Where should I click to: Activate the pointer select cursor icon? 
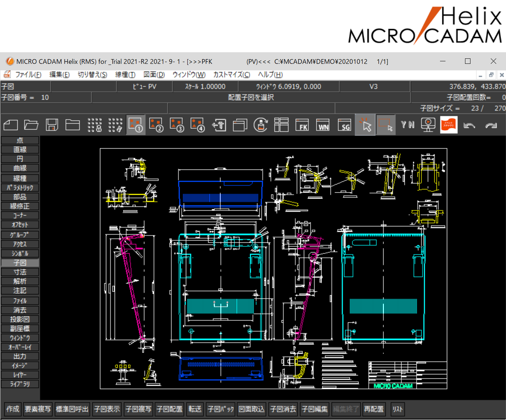(x=365, y=125)
